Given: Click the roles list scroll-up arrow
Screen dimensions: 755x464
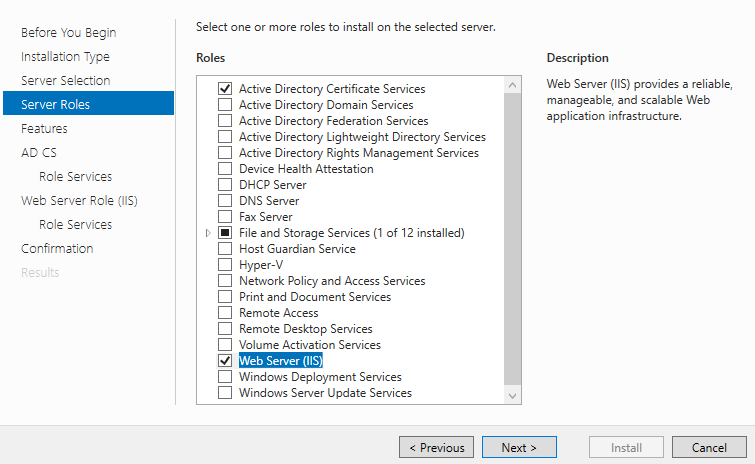Looking at the screenshot, I should click(512, 85).
